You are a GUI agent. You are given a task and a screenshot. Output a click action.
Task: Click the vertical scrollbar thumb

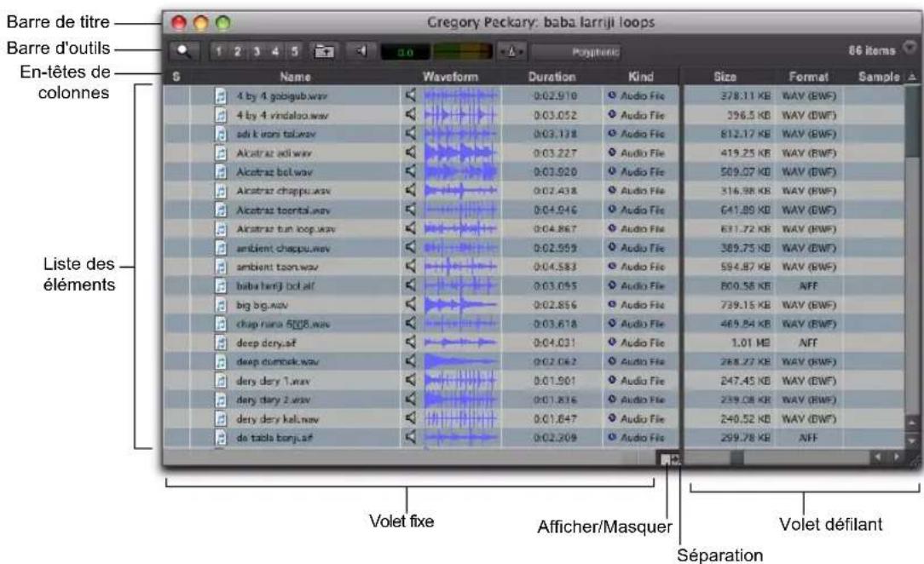[x=912, y=121]
